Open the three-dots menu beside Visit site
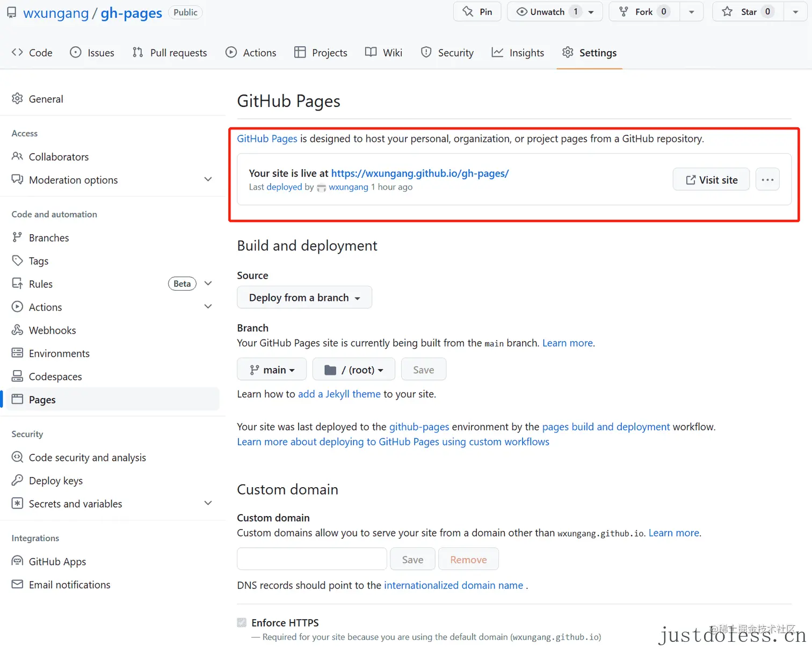 pos(767,179)
